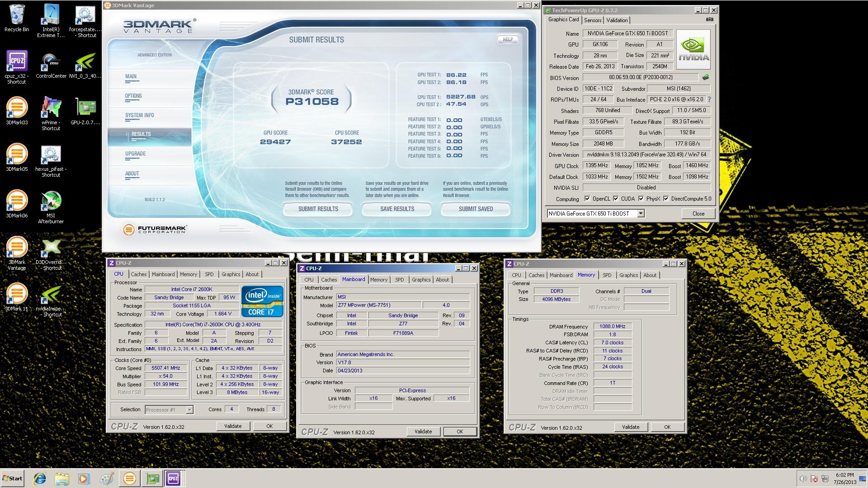Select UPGRADE in the 3DMark Vantage menu

135,154
